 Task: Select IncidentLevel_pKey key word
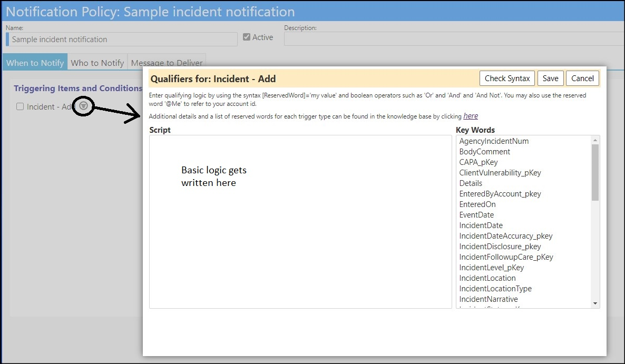[x=492, y=268]
